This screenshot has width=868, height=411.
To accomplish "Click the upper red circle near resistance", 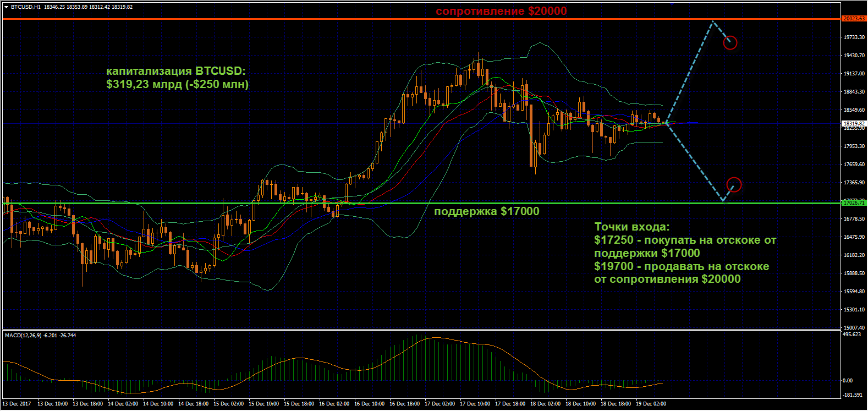I will 730,42.
